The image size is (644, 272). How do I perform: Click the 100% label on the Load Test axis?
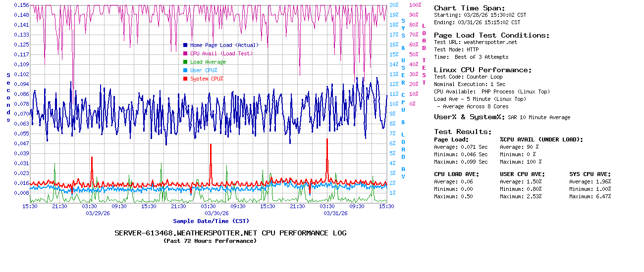point(415,5)
